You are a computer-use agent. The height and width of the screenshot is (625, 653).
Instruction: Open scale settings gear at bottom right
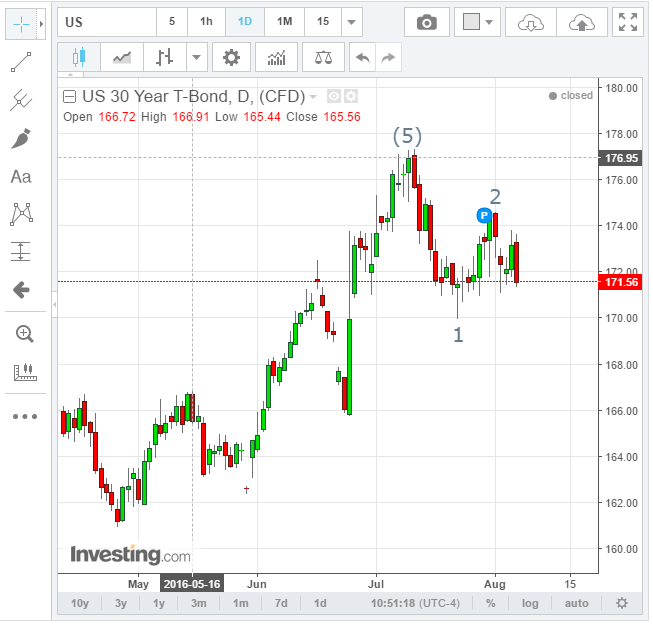coord(622,603)
